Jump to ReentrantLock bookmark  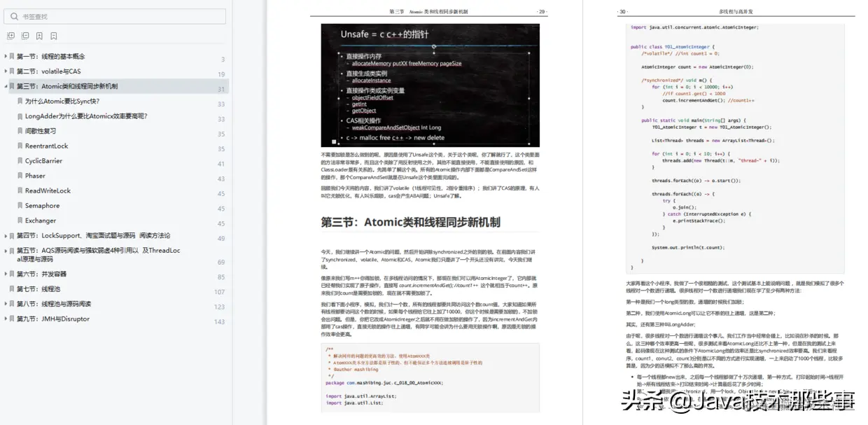(47, 146)
